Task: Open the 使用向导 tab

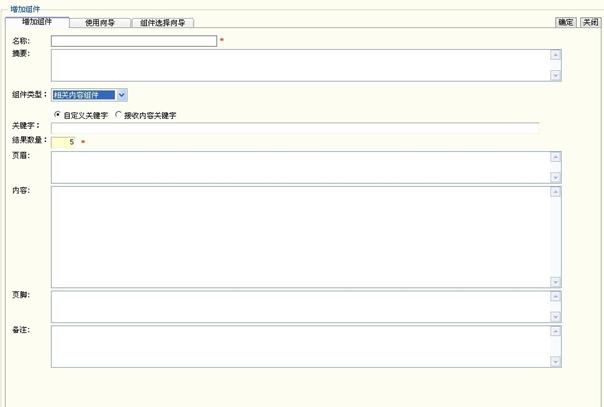Action: point(100,22)
